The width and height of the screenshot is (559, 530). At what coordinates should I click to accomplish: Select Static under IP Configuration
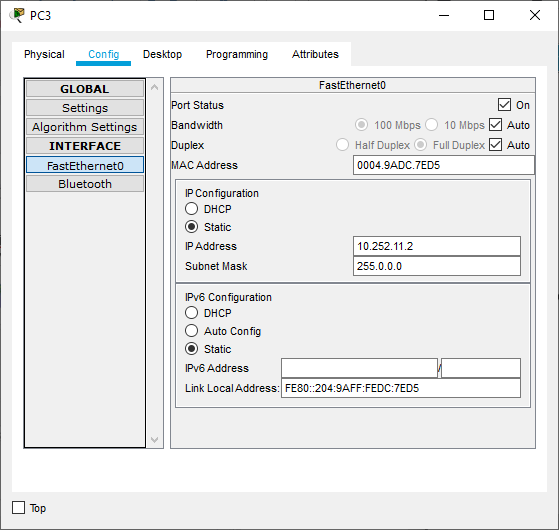(x=191, y=227)
